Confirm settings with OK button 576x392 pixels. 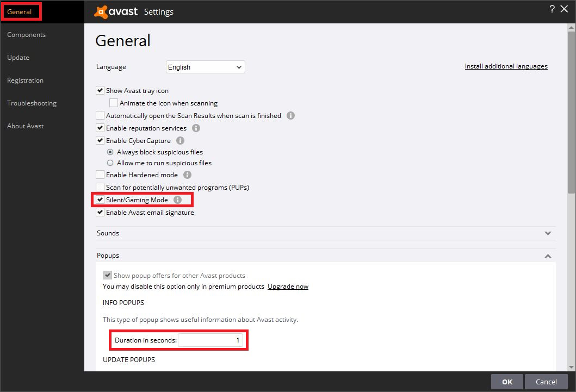tap(507, 382)
